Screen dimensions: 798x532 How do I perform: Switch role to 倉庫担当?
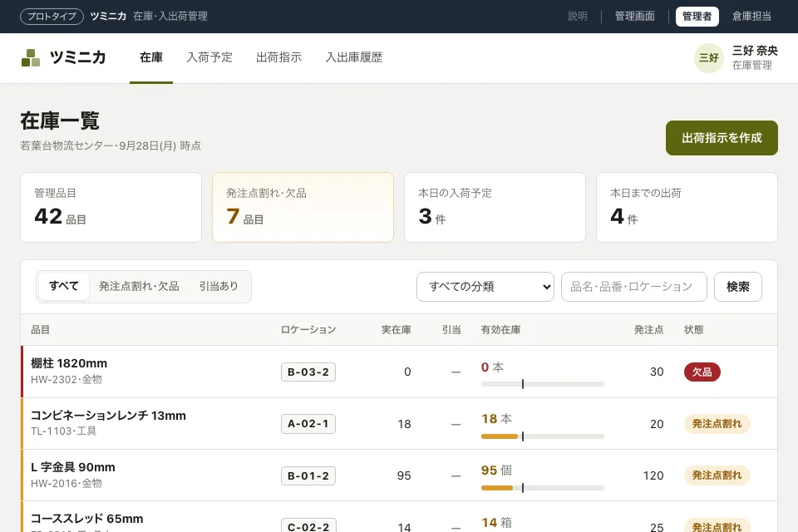[751, 17]
